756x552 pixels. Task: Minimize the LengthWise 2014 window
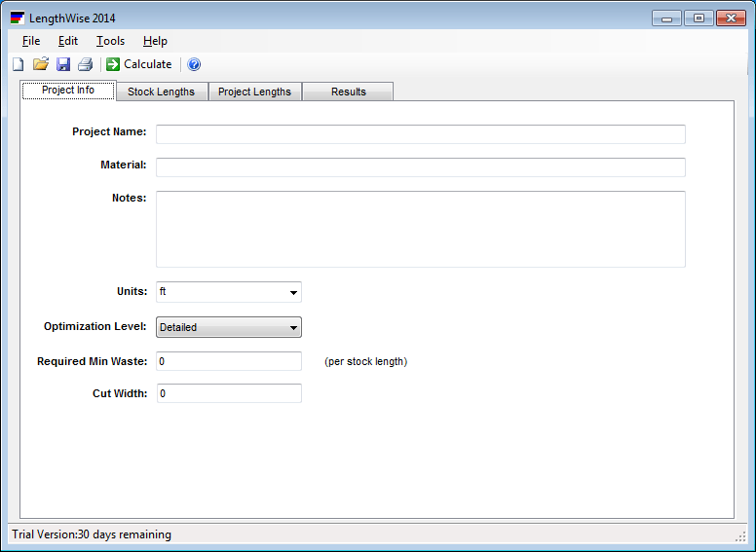[666, 18]
